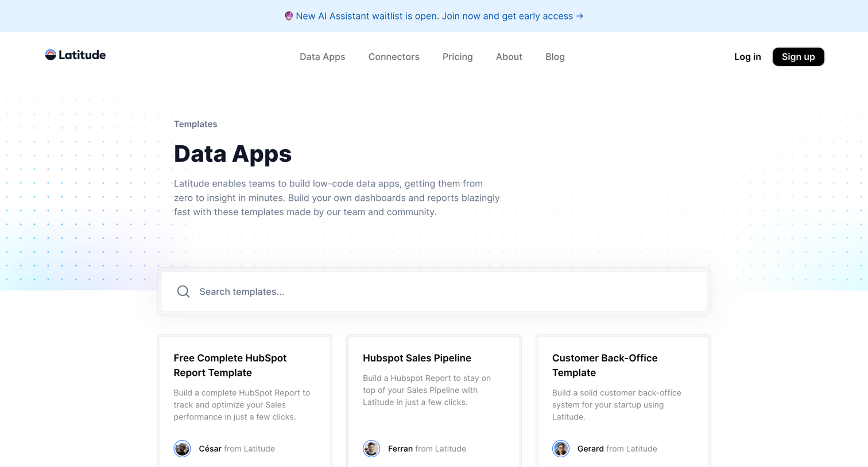This screenshot has height=467, width=868.
Task: Open the AI Assistant waitlist banner link
Action: [x=434, y=16]
